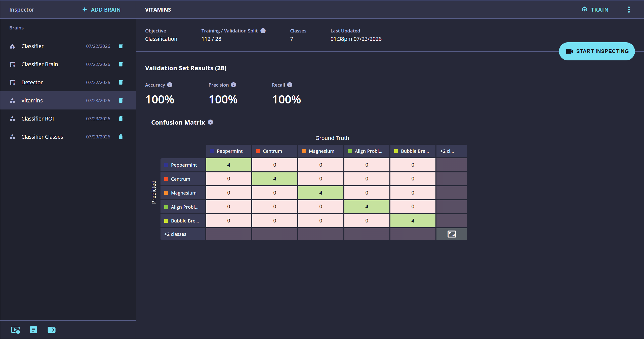Click the Centrum orange color swatch in row
This screenshot has height=339, width=644.
pyautogui.click(x=166, y=179)
